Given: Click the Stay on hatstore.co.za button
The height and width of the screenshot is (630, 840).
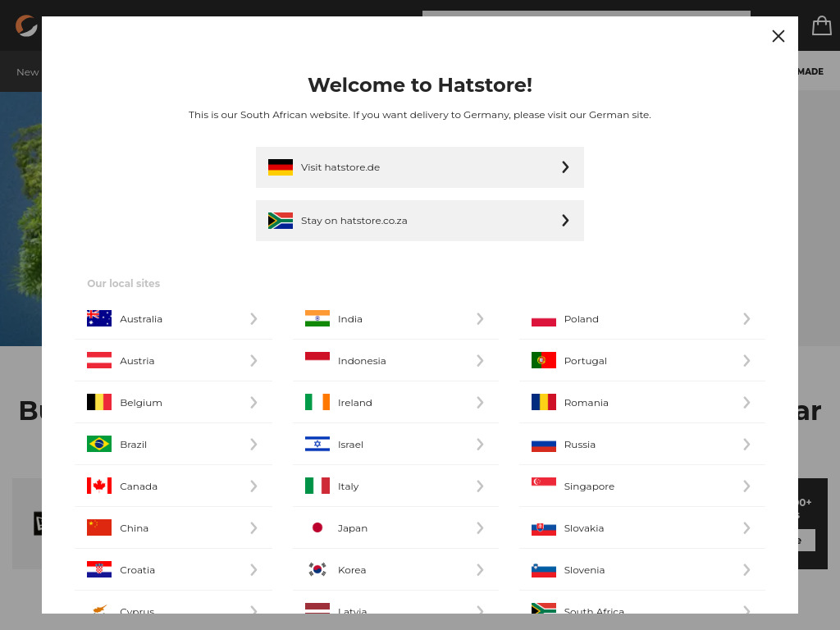Looking at the screenshot, I should point(419,221).
